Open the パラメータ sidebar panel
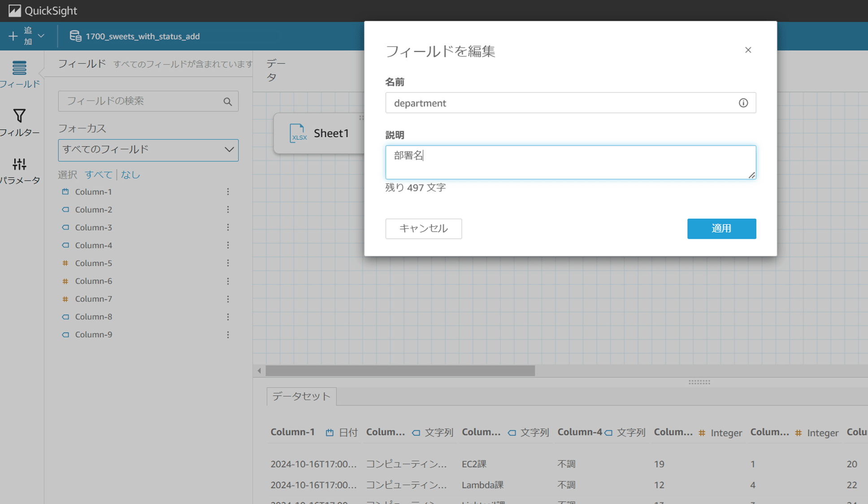Image resolution: width=868 pixels, height=504 pixels. point(19,171)
